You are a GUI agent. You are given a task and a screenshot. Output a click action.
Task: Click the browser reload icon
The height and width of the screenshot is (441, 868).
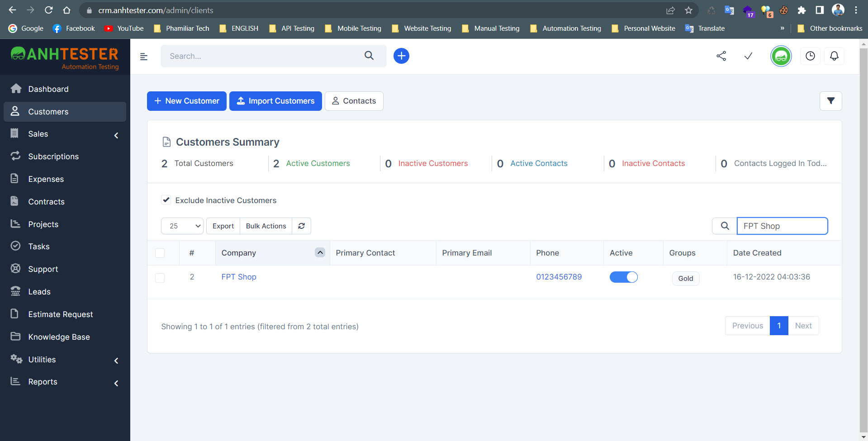point(49,10)
